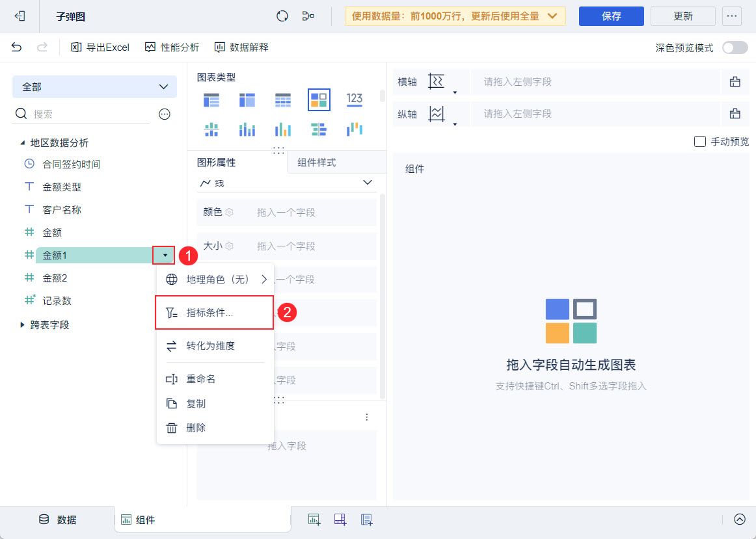The width and height of the screenshot is (756, 539).
Task: Click the gear icon next to 大小
Action: pos(230,246)
